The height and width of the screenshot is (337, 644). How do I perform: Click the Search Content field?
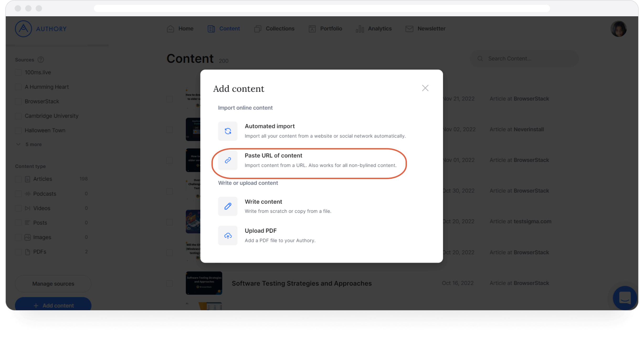pos(524,59)
